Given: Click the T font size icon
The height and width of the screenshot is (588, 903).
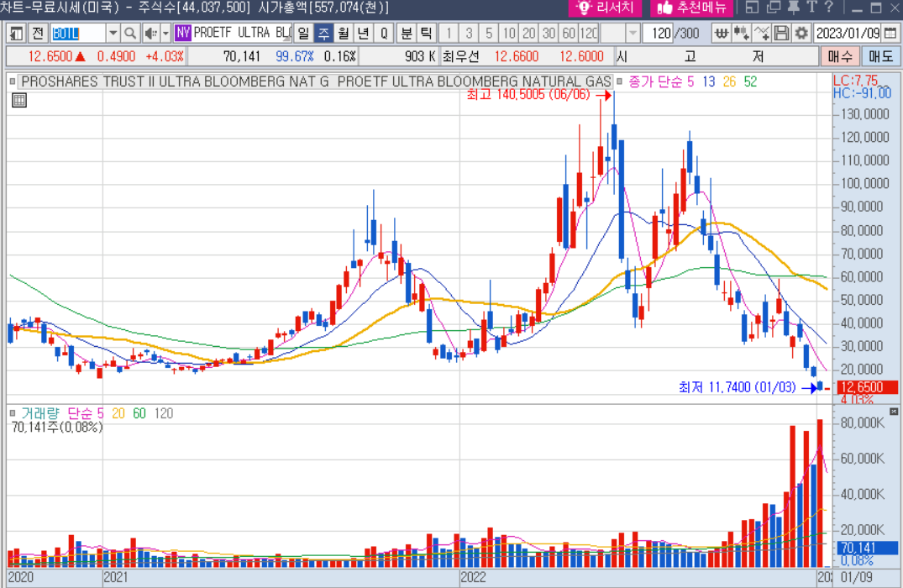Looking at the screenshot, I should pos(812,8).
